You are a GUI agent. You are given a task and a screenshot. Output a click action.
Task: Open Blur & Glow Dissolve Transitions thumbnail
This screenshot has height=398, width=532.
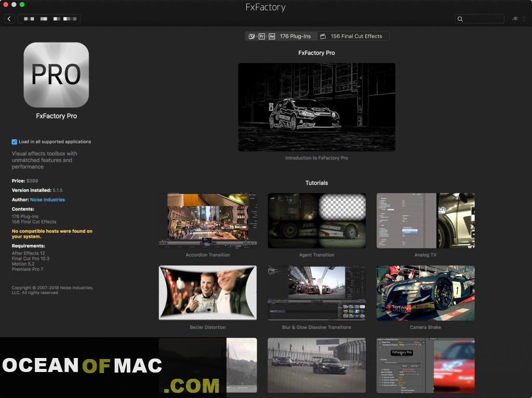(x=316, y=293)
